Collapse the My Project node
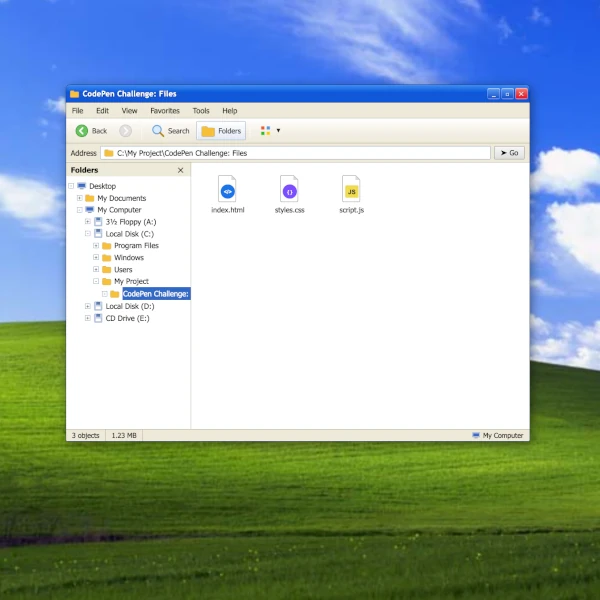This screenshot has width=600, height=600. coord(96,281)
